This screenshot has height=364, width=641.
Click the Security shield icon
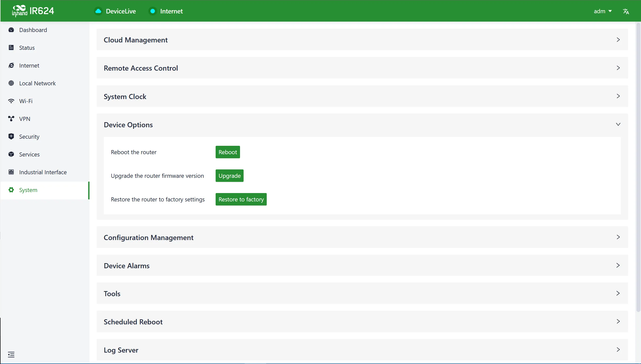[11, 137]
